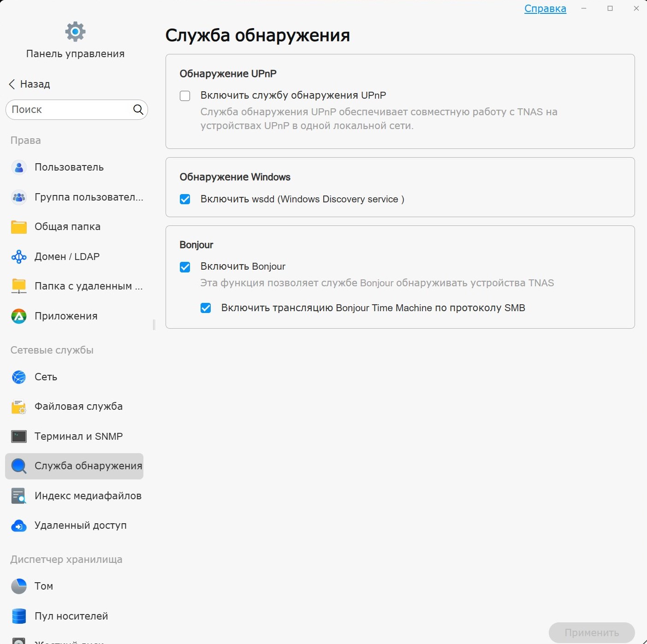647x644 pixels.
Task: Open Domain / LDAP icon
Action: (x=19, y=257)
